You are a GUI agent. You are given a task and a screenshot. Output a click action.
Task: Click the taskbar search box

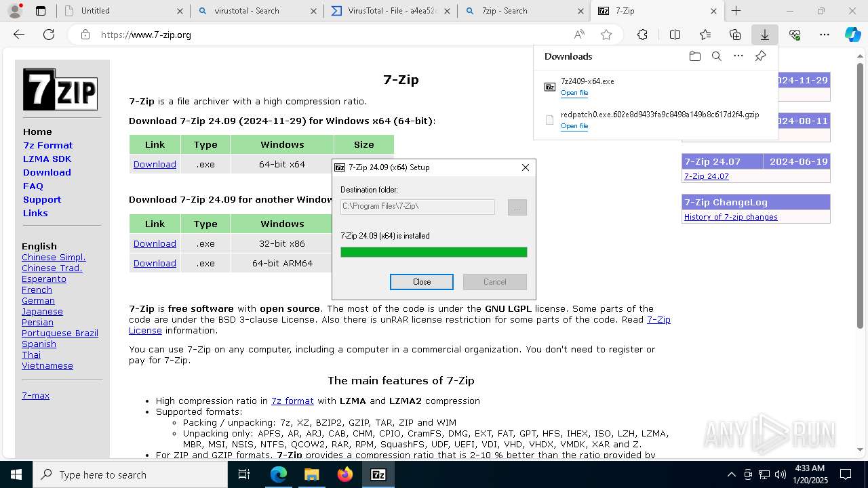tap(130, 474)
